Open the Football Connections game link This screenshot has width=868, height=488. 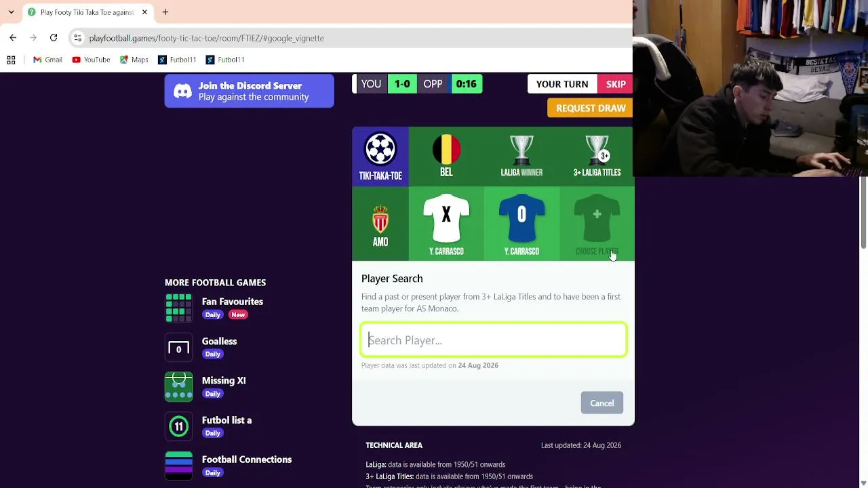click(x=247, y=460)
